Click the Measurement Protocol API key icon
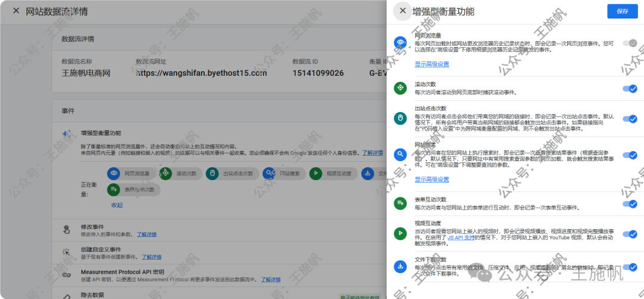Screen dimensions: 644x299 point(67,275)
